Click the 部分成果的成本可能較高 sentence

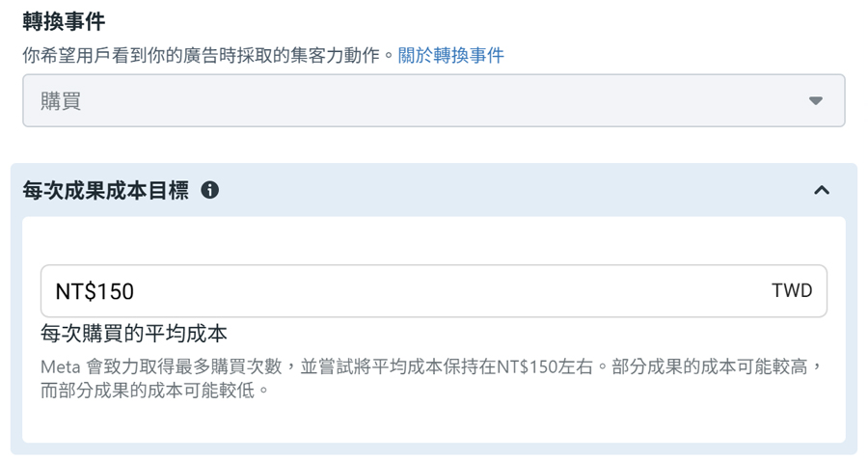pos(718,366)
